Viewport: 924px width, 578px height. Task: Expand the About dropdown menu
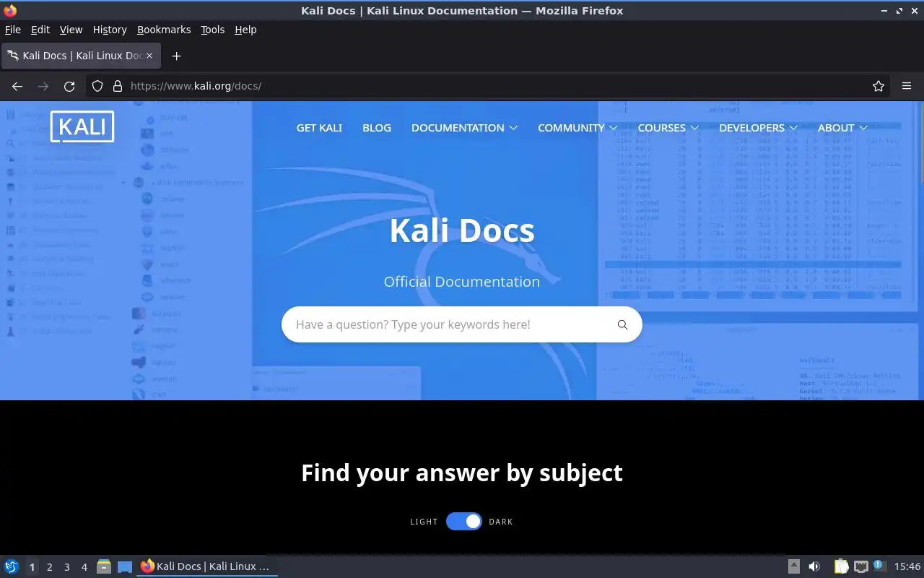click(x=842, y=128)
